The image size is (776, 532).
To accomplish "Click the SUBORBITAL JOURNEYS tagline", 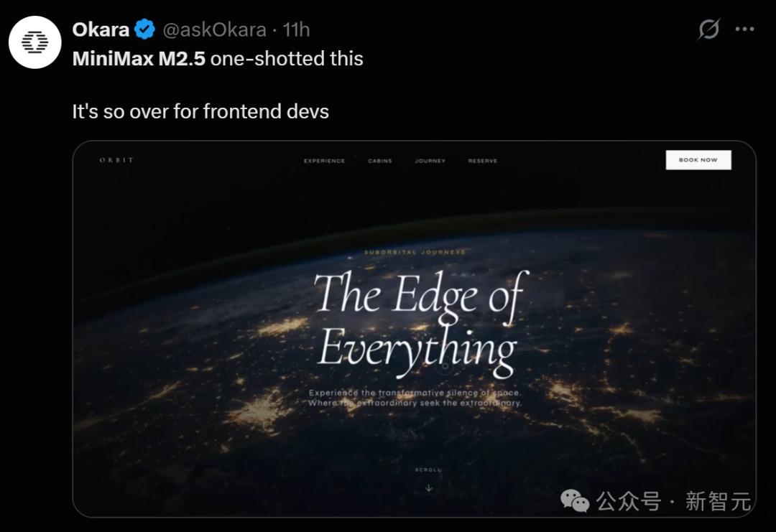I will 415,252.
